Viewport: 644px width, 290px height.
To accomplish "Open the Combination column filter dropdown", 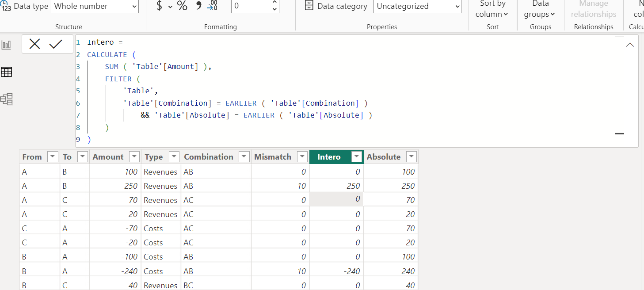I will 244,157.
